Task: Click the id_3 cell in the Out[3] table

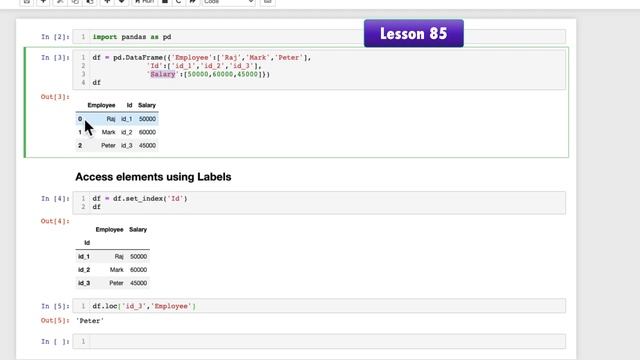Action: click(x=127, y=145)
